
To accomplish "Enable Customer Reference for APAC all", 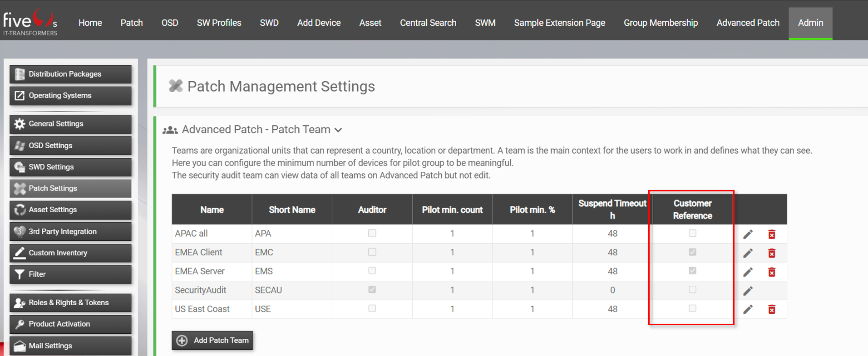I will (692, 233).
